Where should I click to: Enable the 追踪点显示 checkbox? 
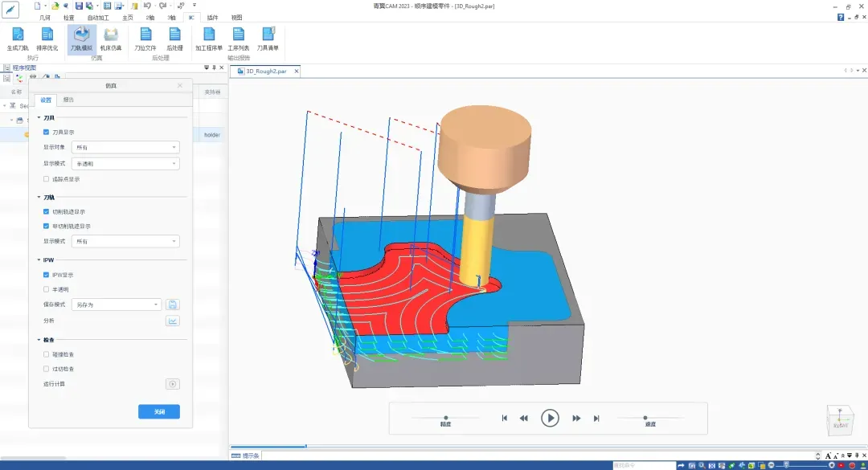point(46,179)
